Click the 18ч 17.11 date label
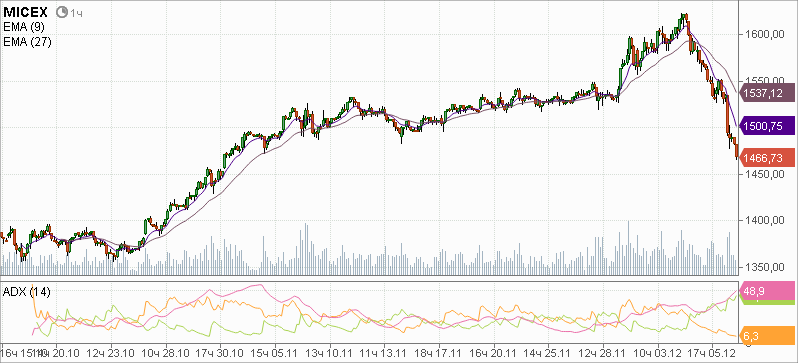The image size is (798, 363). (439, 353)
